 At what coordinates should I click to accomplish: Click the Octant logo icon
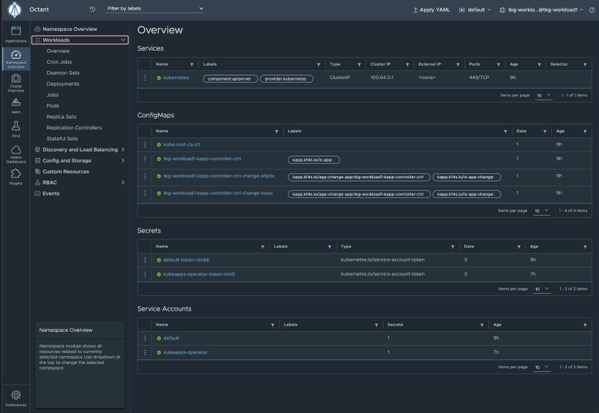tap(15, 10)
